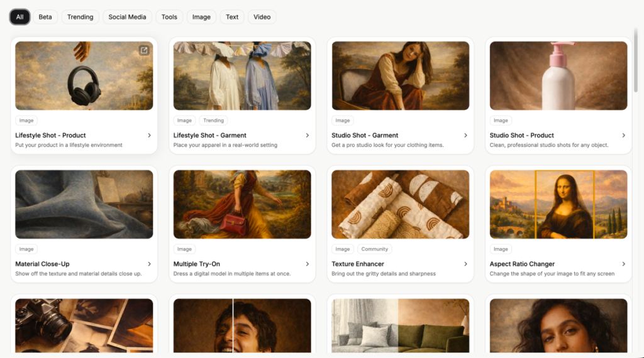Image resolution: width=644 pixels, height=358 pixels.
Task: Click Image tag on Studio Shot - Garment card
Action: click(343, 121)
